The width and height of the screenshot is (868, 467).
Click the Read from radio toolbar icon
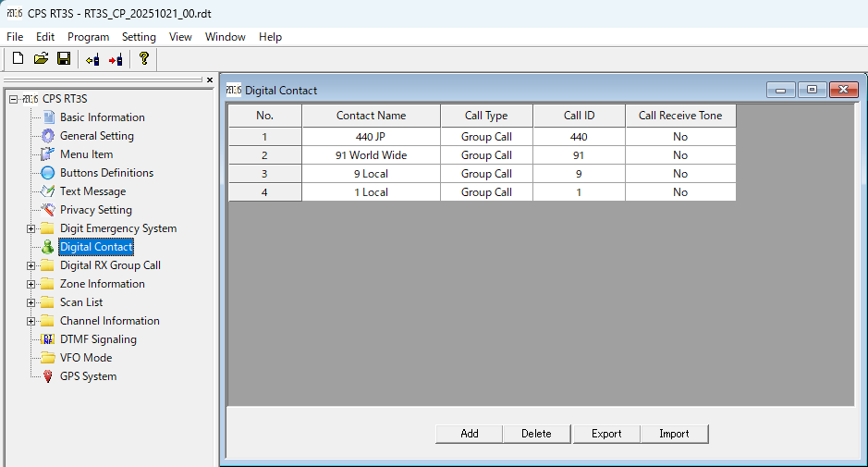point(92,59)
